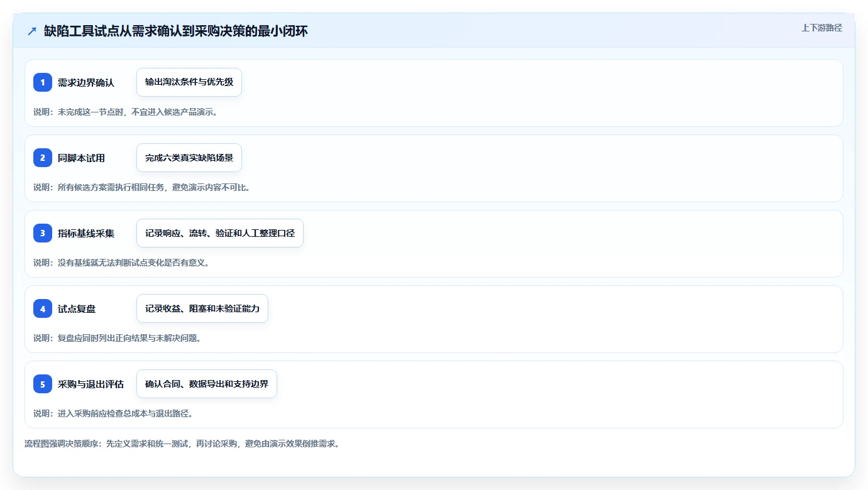Click note 没有基线就无法判断试点变化是否有意义
Image resolution: width=868 pixels, height=490 pixels.
click(133, 263)
